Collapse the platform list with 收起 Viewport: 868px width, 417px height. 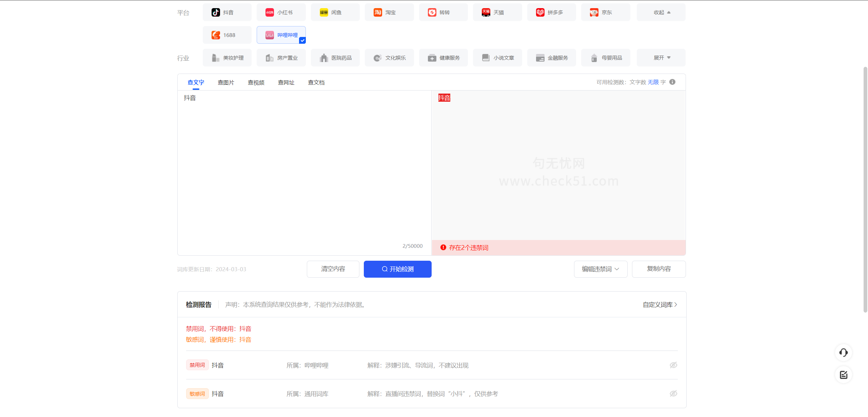pos(661,13)
